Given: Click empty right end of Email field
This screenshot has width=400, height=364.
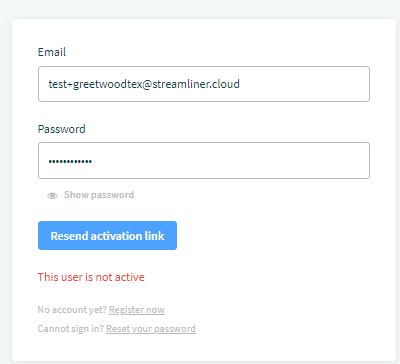Looking at the screenshot, I should pos(303,84).
